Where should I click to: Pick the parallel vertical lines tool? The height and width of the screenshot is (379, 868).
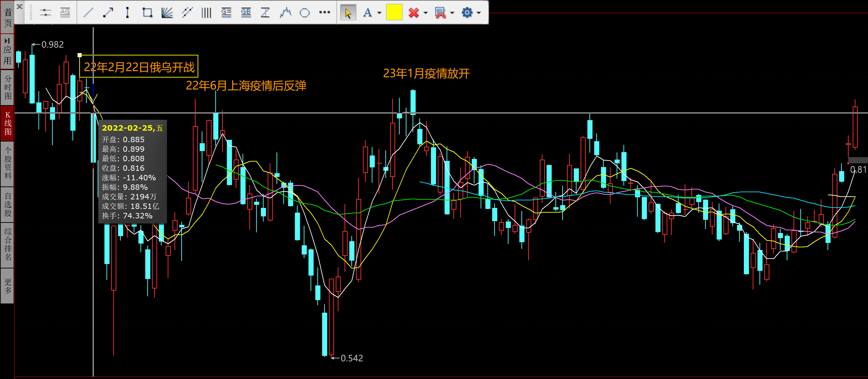[x=206, y=13]
